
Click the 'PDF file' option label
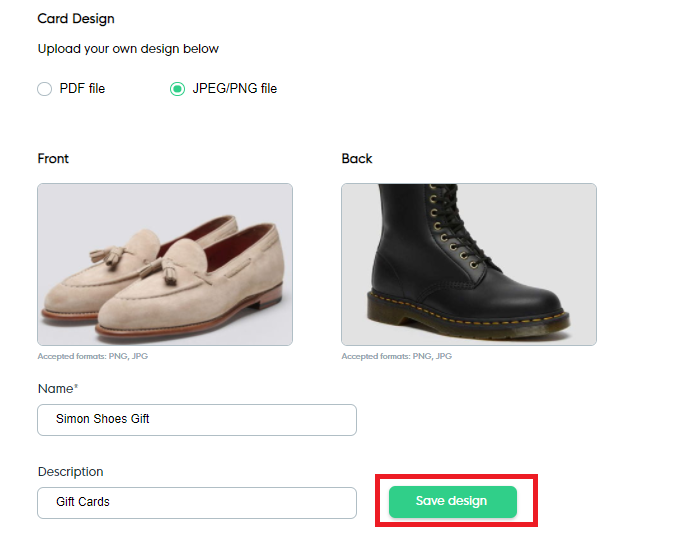(82, 89)
